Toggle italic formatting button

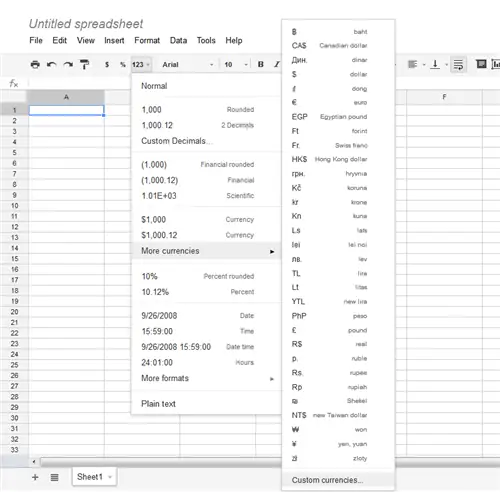click(276, 64)
